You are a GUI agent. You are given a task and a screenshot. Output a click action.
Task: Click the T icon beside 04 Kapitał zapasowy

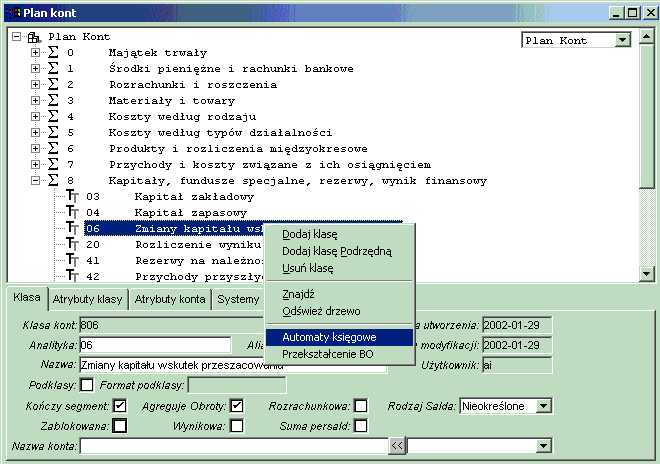[72, 212]
